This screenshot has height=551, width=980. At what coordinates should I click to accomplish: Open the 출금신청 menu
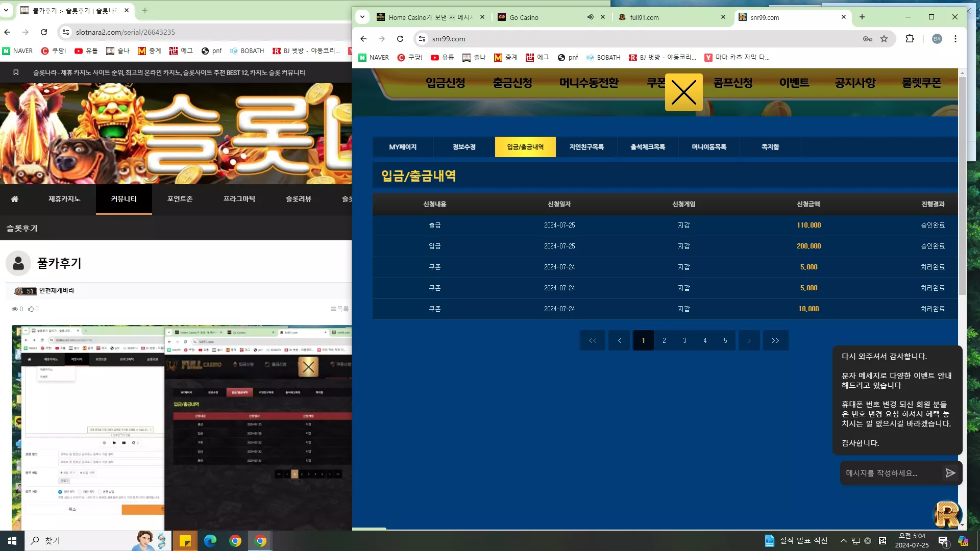tap(512, 83)
